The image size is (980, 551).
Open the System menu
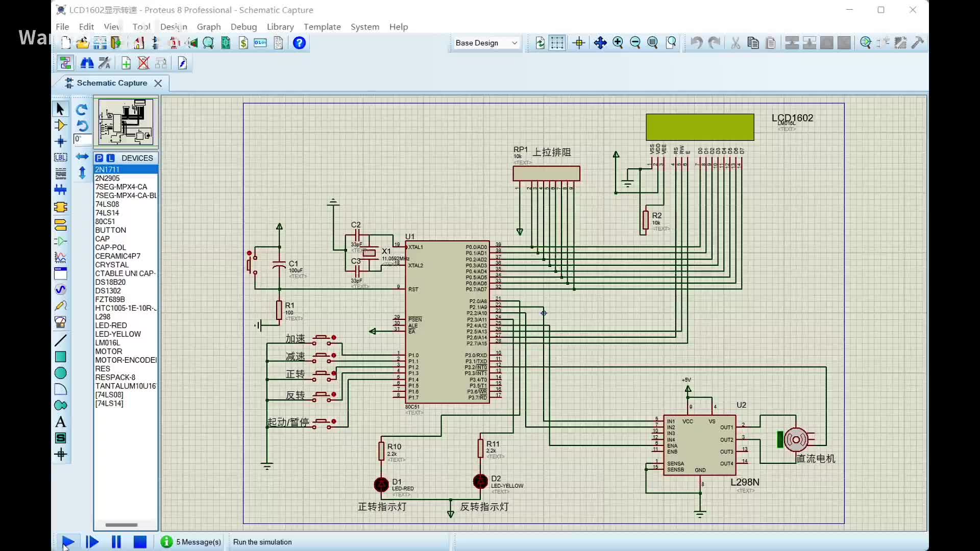coord(365,27)
